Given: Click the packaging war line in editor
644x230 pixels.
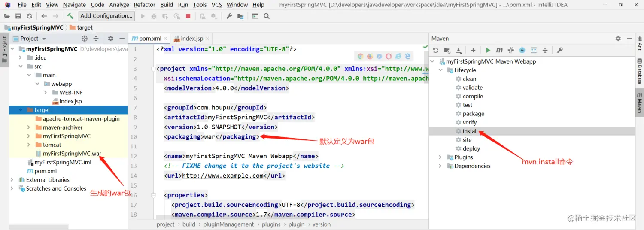Looking at the screenshot, I should pos(212,137).
